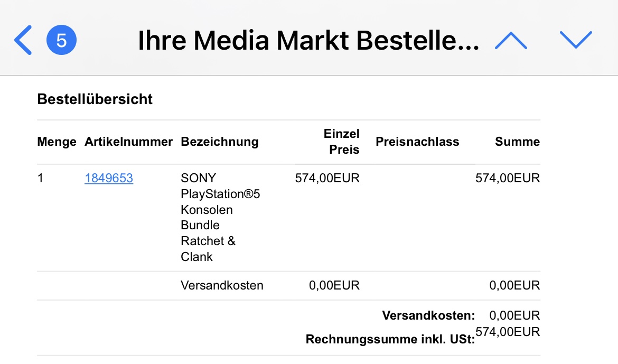Click the 'Rechnungssumme inkl. USt:' label
The height and width of the screenshot is (364, 618).
[x=390, y=339]
